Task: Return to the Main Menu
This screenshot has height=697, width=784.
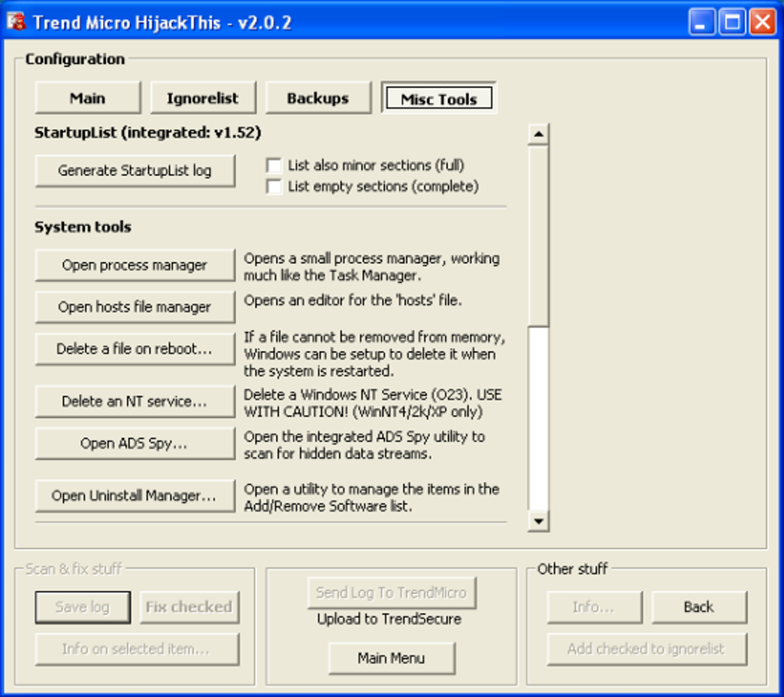Action: 391,658
